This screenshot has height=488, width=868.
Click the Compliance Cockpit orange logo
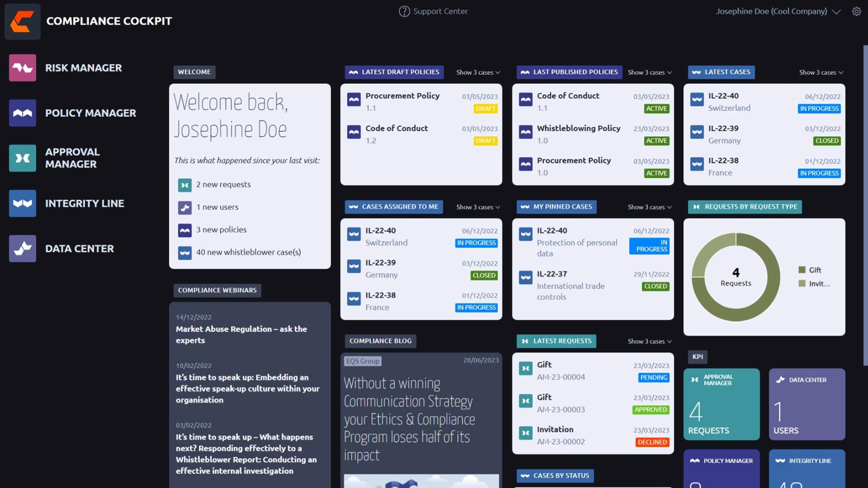(x=22, y=21)
